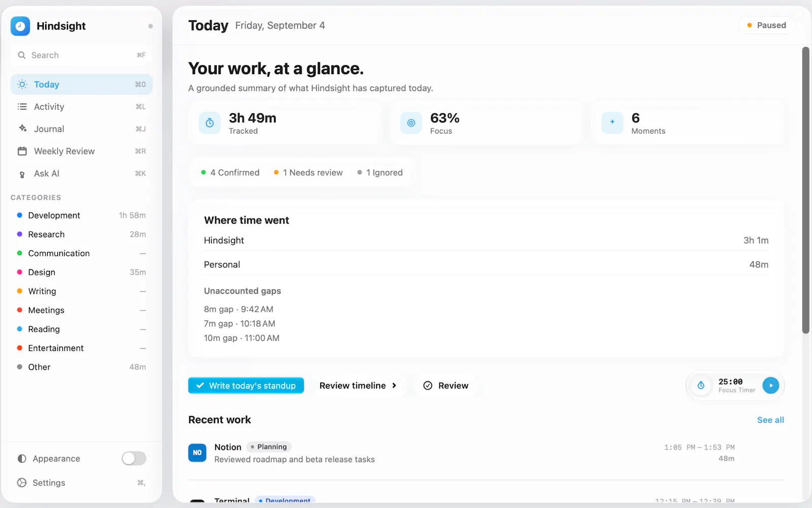This screenshot has width=812, height=508.
Task: Select the Entertainment category
Action: [82, 348]
